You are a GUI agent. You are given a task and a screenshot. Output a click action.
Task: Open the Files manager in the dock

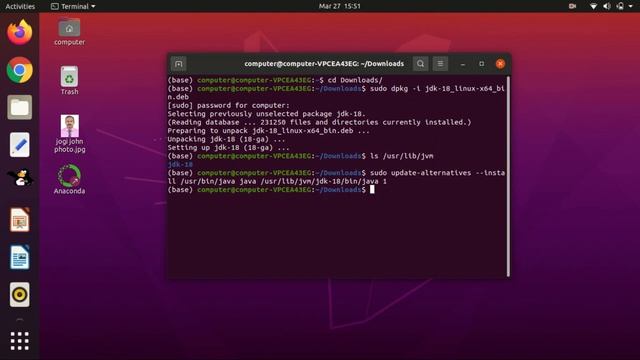coord(20,107)
